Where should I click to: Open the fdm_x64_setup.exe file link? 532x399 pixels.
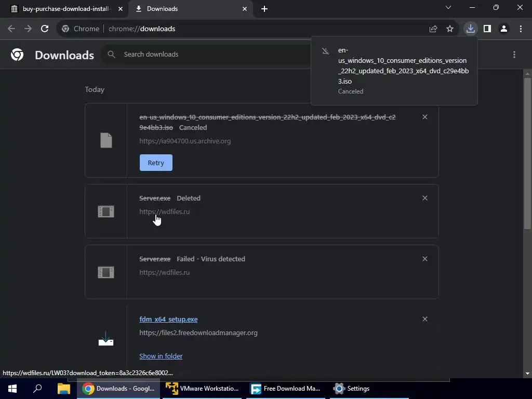[169, 320]
